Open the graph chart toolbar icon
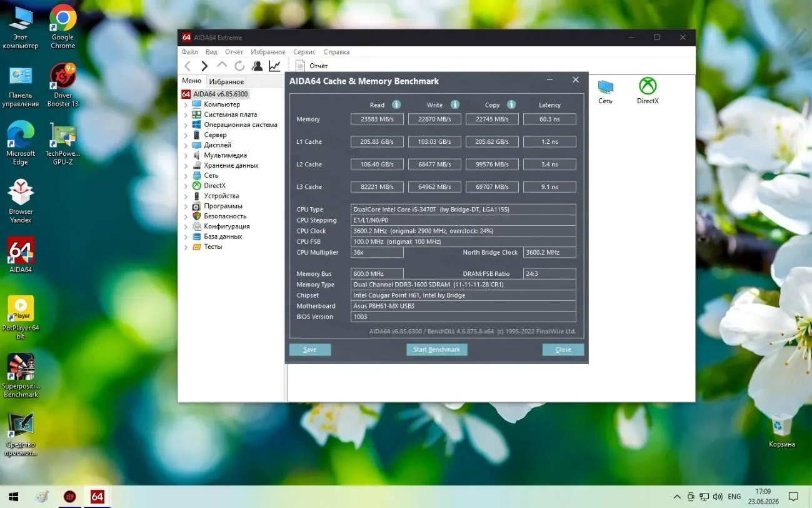This screenshot has height=508, width=812. (x=274, y=66)
